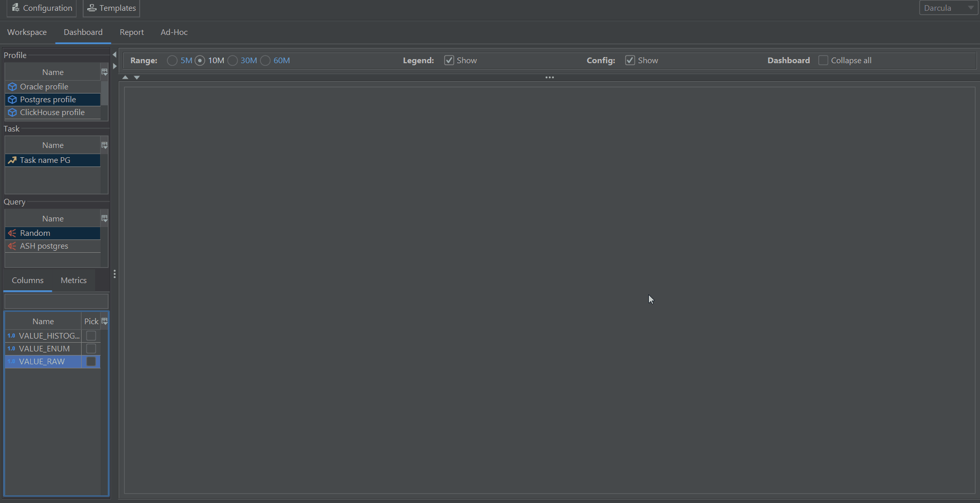Collapse the left panel with the left arrow
The width and height of the screenshot is (980, 503).
(x=114, y=54)
